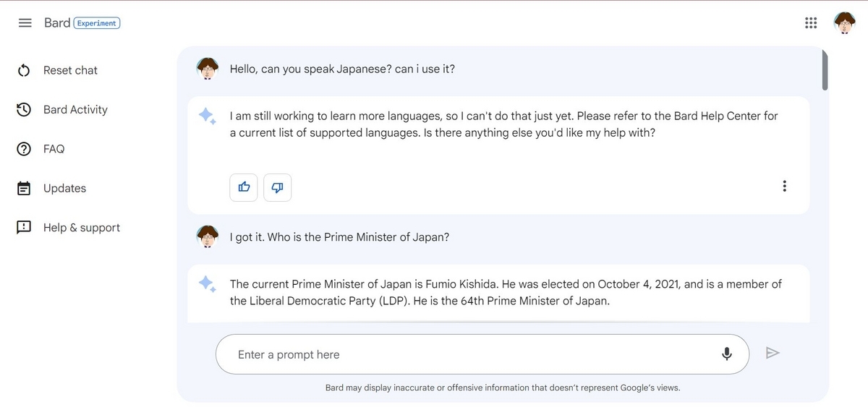868x415 pixels.
Task: Select the Updates sidebar item
Action: (64, 188)
